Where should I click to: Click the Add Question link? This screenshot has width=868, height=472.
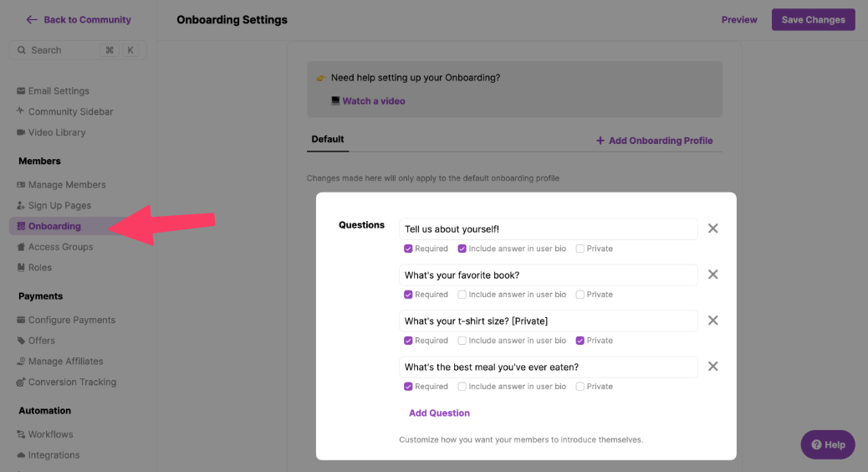tap(439, 413)
